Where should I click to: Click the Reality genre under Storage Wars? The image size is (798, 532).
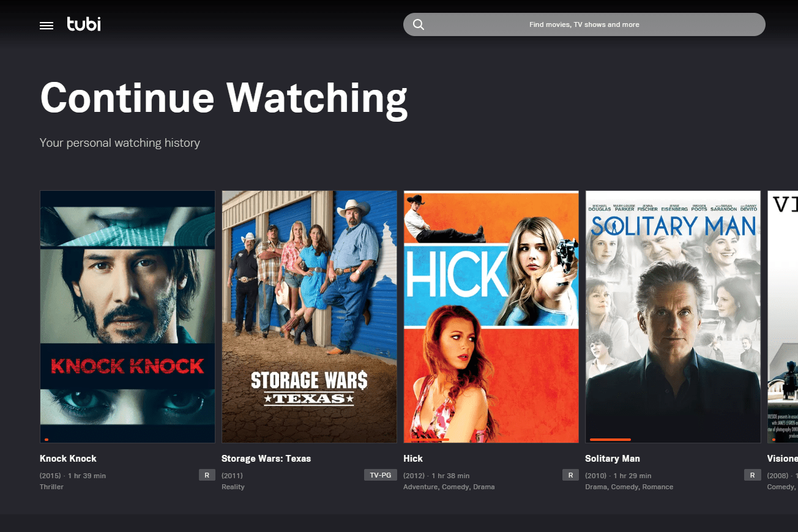click(x=233, y=487)
